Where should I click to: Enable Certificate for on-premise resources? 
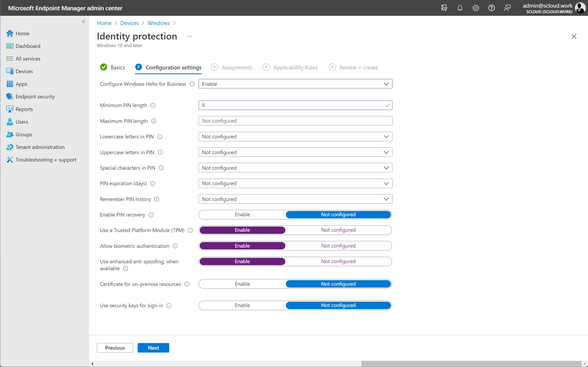[242, 284]
